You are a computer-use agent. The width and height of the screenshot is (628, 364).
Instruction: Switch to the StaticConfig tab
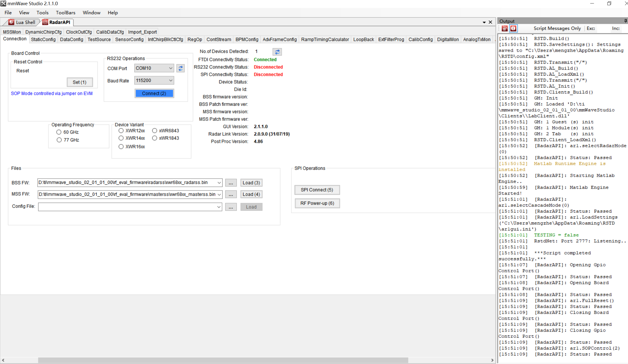pyautogui.click(x=43, y=39)
